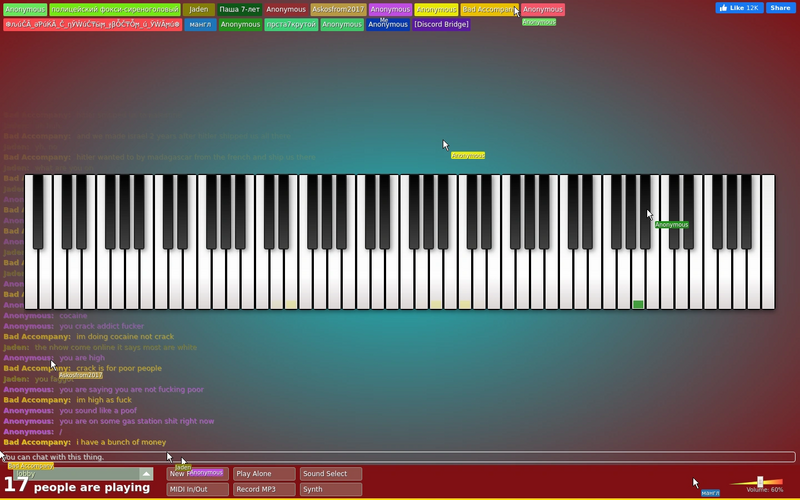Viewport: 800px width, 500px height.
Task: Click the прста7крутой user tag
Action: pyautogui.click(x=291, y=24)
